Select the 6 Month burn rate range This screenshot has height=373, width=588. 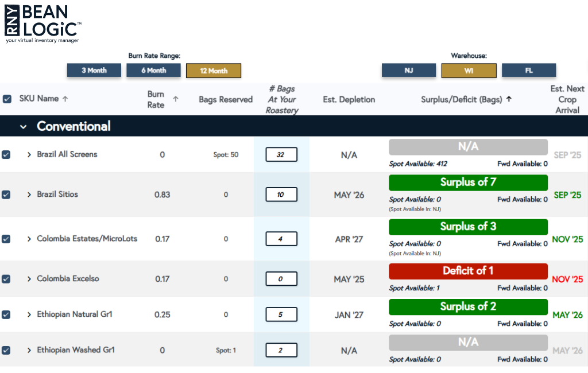[153, 70]
